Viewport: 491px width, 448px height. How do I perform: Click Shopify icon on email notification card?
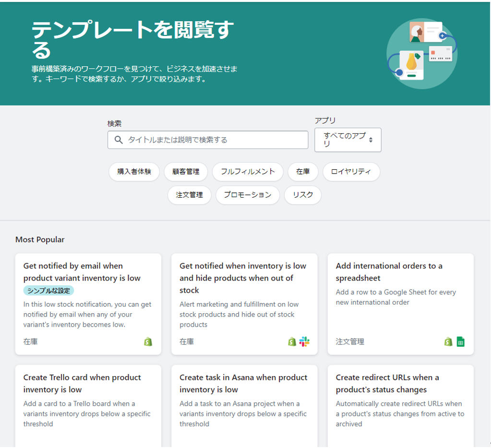[148, 342]
